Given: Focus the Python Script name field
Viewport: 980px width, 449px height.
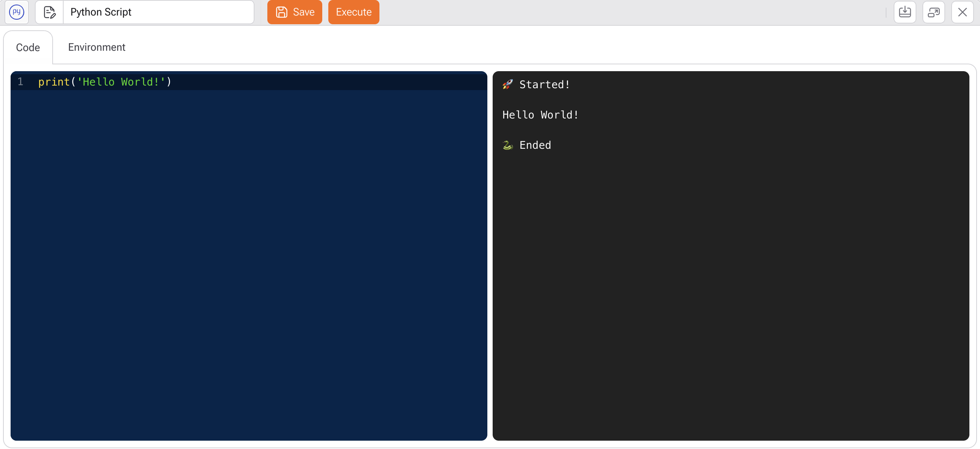Looking at the screenshot, I should (158, 12).
